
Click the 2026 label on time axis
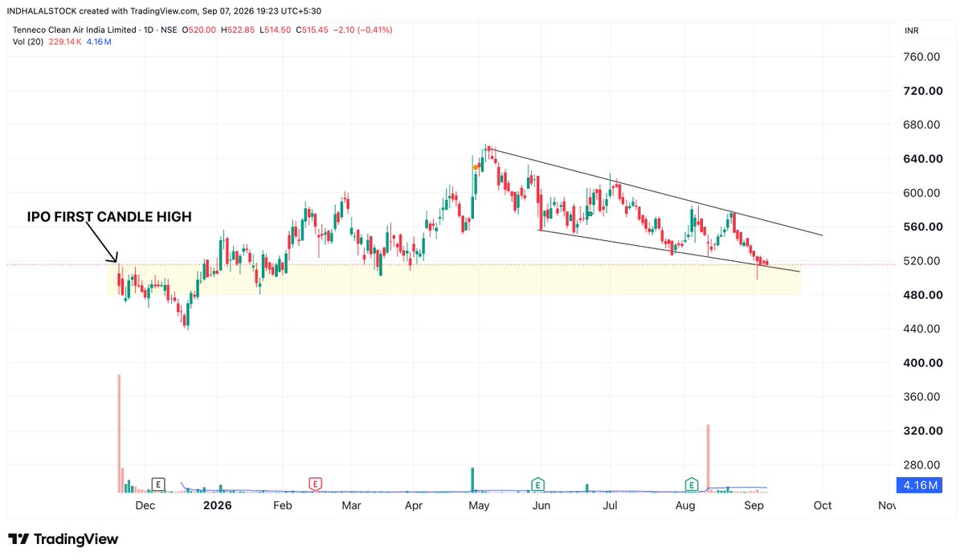pos(217,506)
